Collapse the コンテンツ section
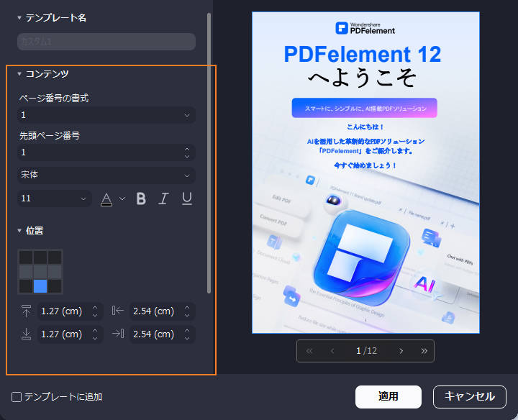The width and height of the screenshot is (518, 420). coord(19,74)
